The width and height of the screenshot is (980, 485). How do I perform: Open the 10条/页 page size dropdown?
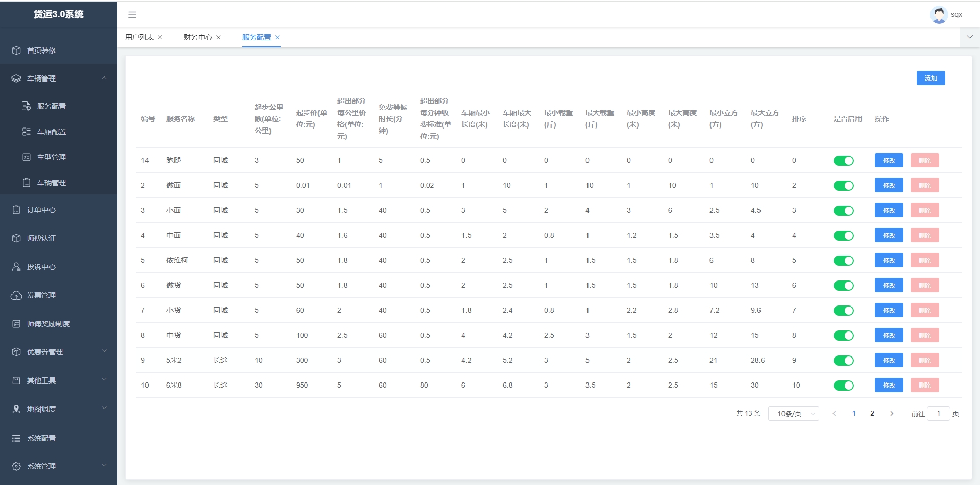click(794, 414)
